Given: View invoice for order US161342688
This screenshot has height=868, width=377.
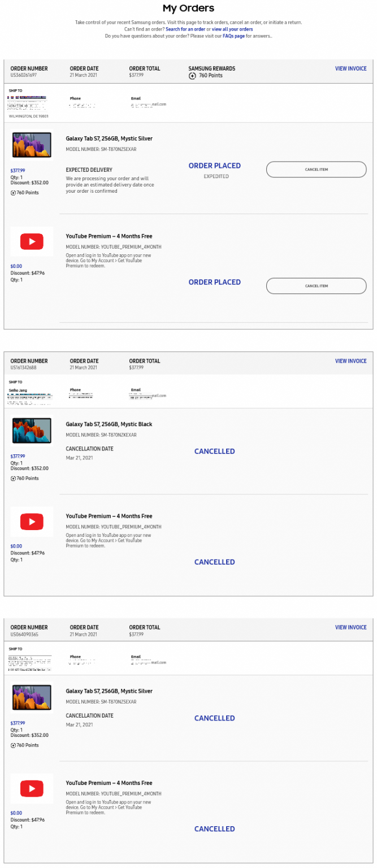Looking at the screenshot, I should [350, 361].
